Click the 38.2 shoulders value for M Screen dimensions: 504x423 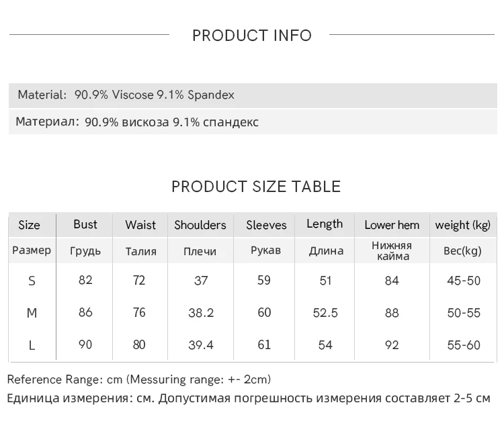[x=201, y=313]
